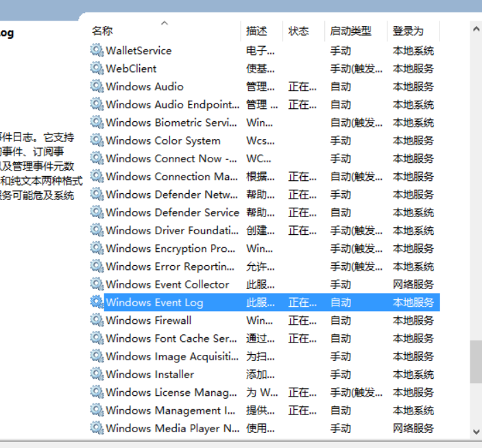Select Windows Image Acquisition service name
Viewport: 482px width, 448px height.
coord(172,356)
